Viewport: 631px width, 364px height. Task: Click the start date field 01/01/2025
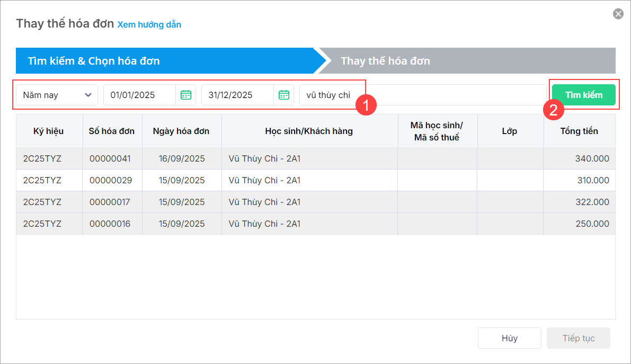139,95
